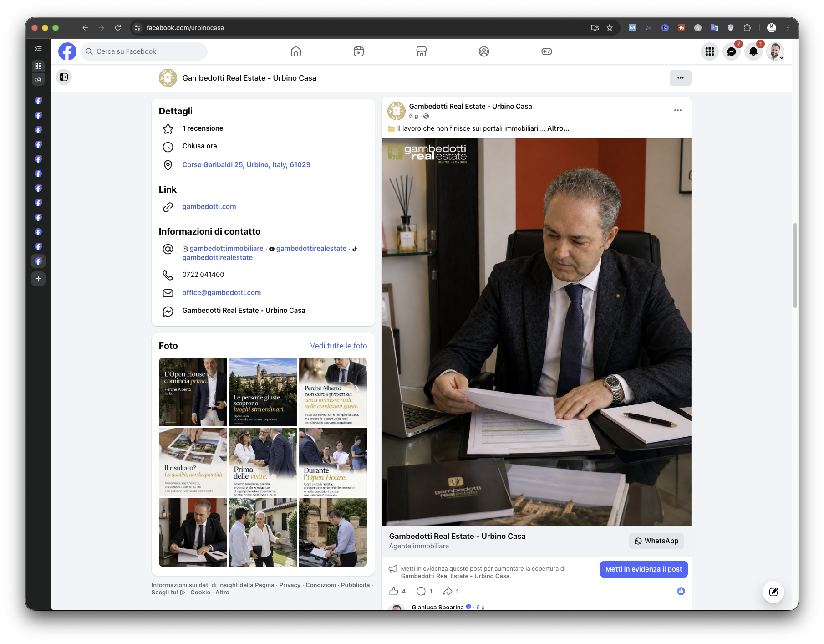This screenshot has height=644, width=824.
Task: Click the Google Translate extension icon
Action: [714, 28]
